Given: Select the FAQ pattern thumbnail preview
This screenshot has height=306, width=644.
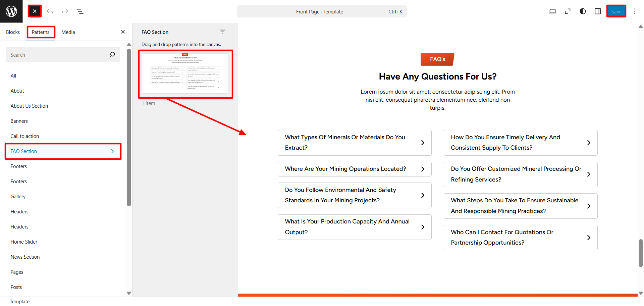Looking at the screenshot, I should point(185,74).
